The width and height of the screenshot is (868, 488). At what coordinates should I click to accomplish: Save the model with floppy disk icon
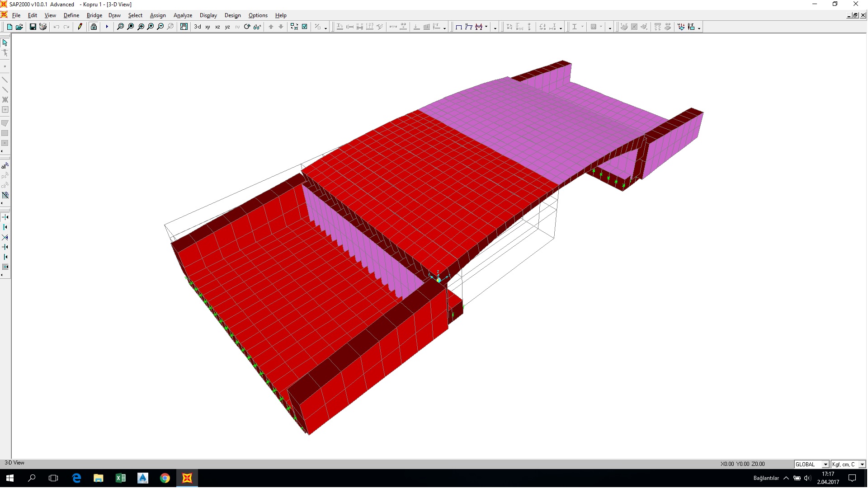click(33, 27)
